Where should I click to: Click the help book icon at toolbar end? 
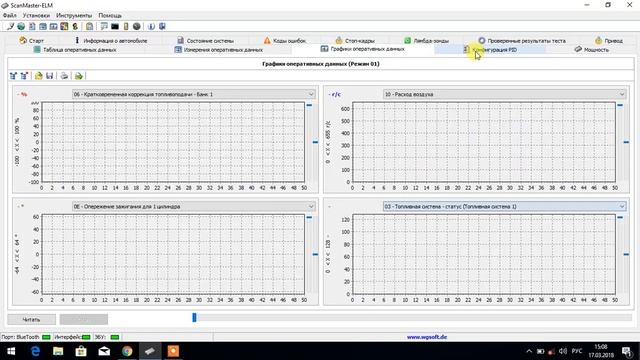coord(162,27)
